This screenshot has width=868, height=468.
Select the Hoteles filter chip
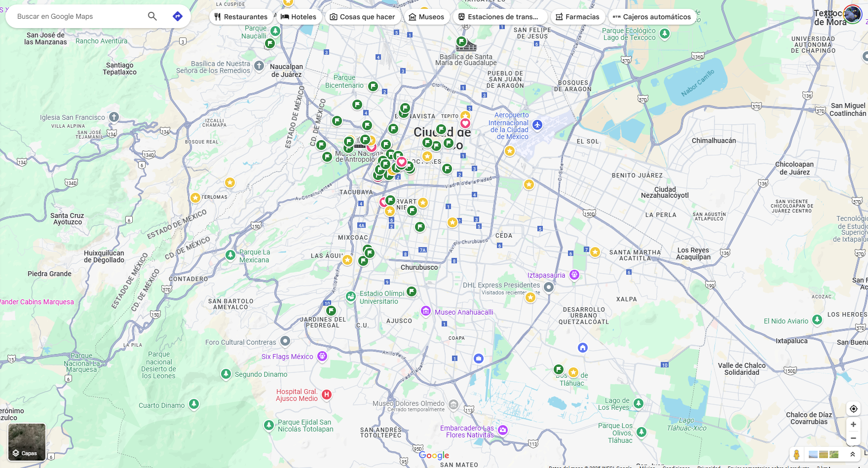pyautogui.click(x=299, y=17)
